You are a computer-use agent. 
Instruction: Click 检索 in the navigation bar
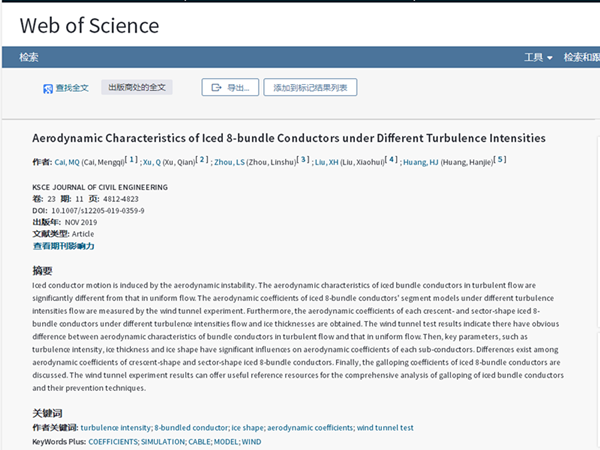[29, 58]
